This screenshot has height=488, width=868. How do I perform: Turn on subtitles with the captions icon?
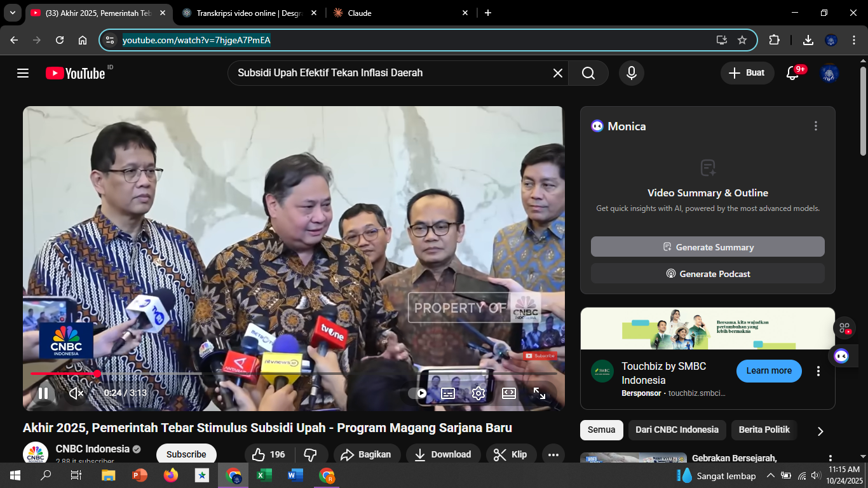[448, 393]
